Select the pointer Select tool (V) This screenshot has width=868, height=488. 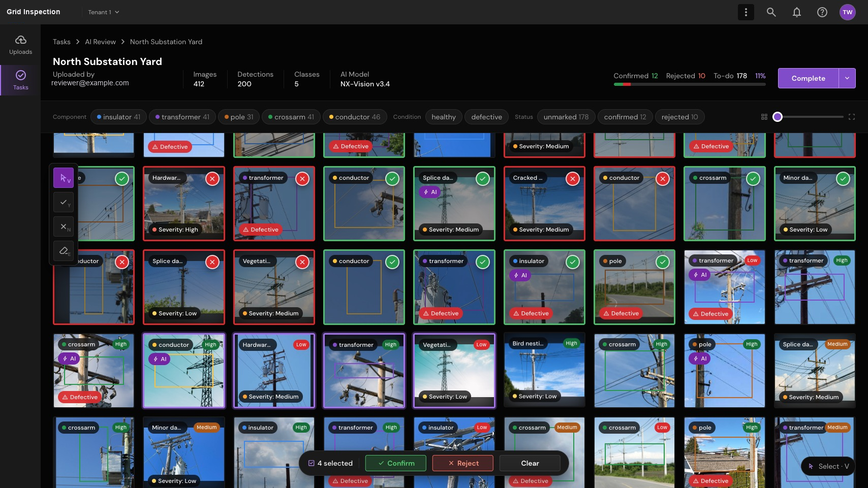tap(64, 178)
